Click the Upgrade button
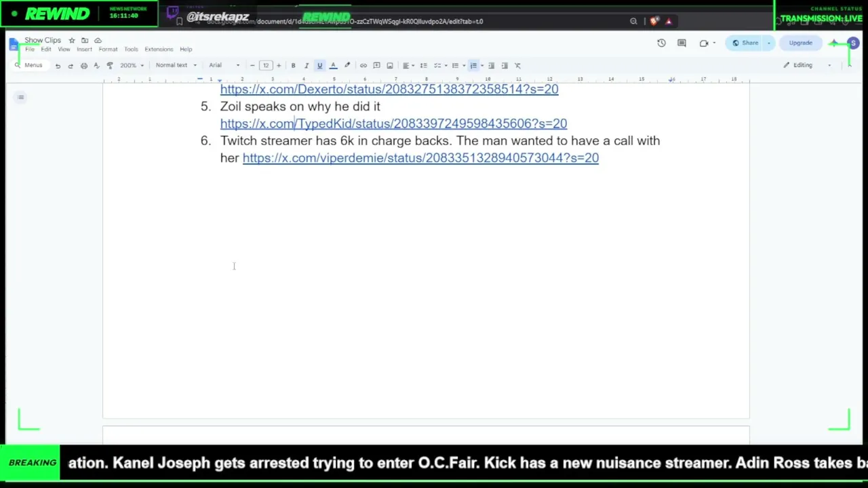Image resolution: width=868 pixels, height=488 pixels. coord(800,43)
